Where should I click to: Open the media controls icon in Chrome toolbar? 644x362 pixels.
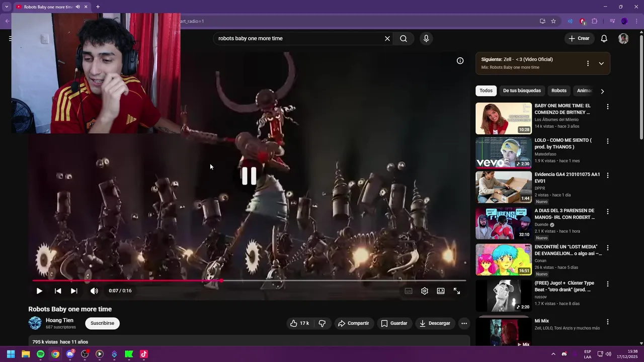click(x=612, y=21)
